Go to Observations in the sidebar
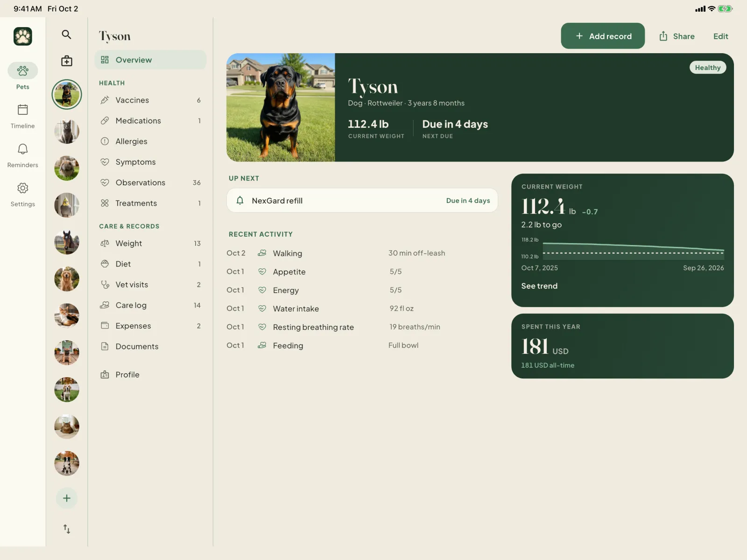 [x=150, y=182]
